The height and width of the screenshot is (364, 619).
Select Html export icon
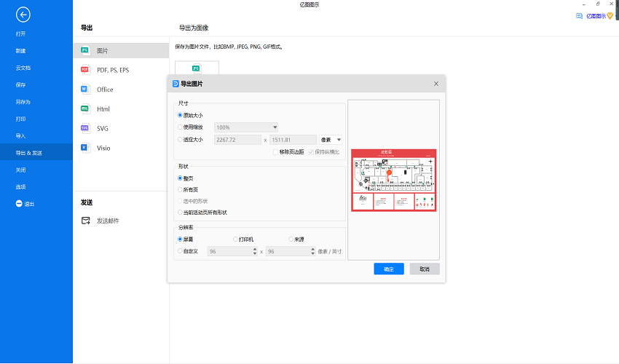pos(84,109)
